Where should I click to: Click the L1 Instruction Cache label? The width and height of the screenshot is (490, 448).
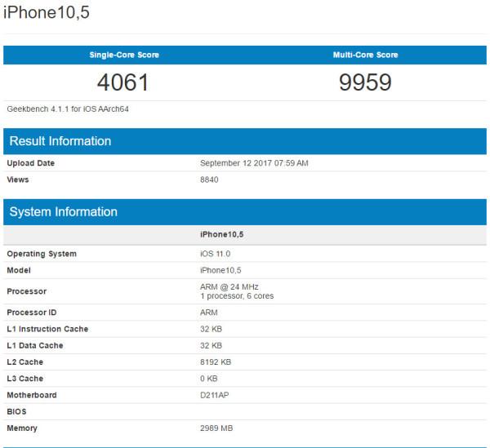(x=47, y=329)
